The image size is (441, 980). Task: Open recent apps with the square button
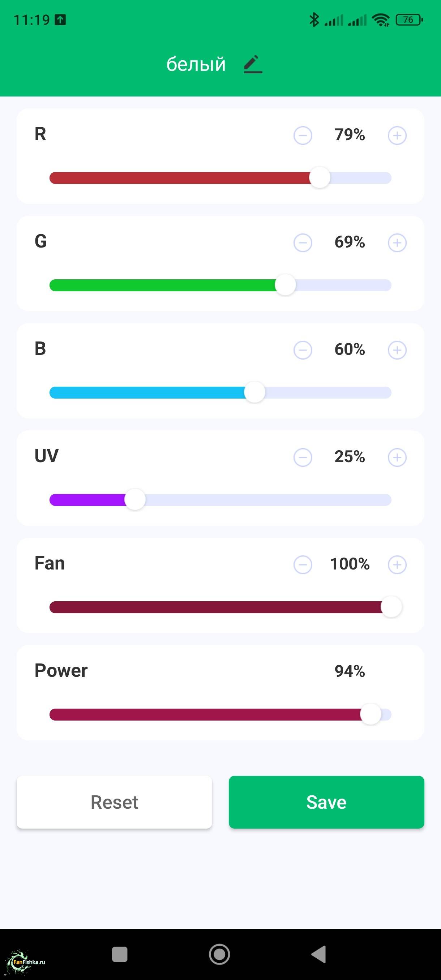(x=120, y=954)
